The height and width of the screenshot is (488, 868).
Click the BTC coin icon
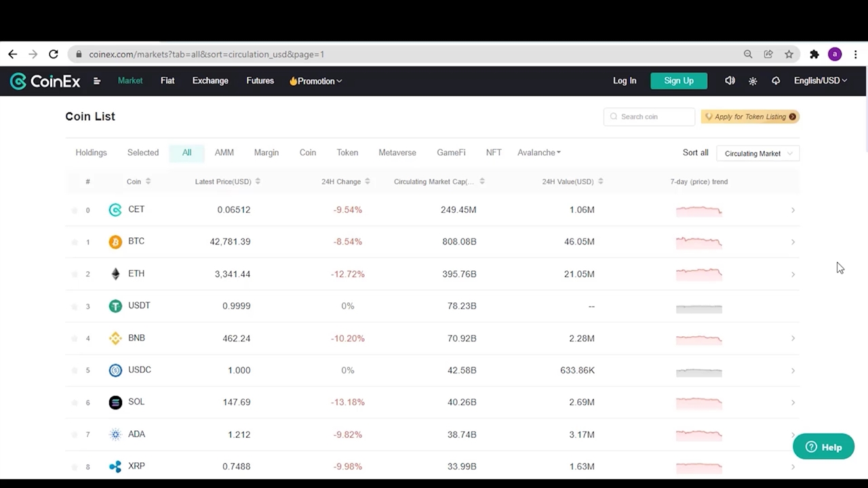coord(115,242)
